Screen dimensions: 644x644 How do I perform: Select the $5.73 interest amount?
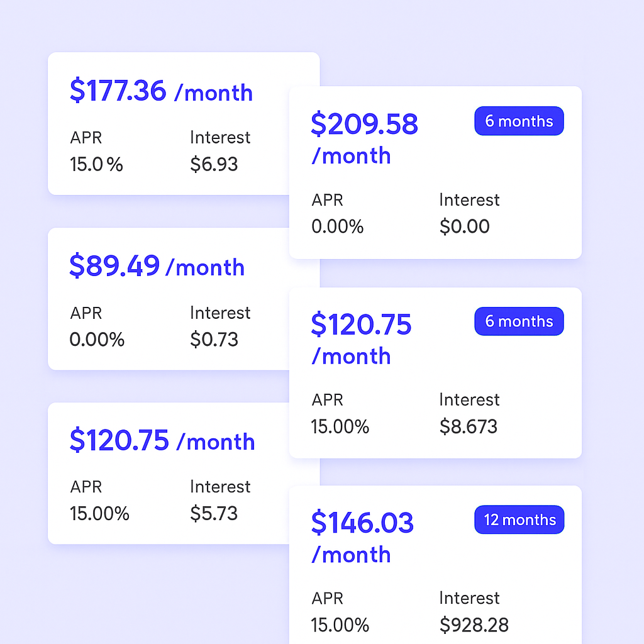pyautogui.click(x=214, y=513)
